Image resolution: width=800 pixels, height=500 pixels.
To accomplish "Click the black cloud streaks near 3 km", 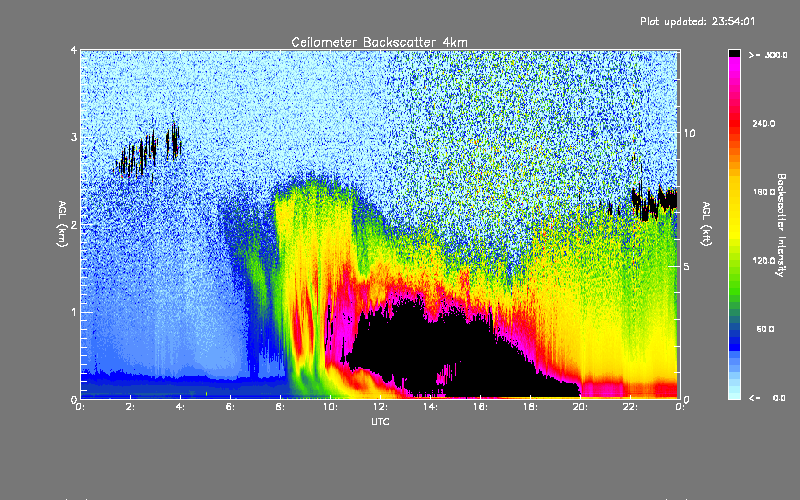I will pos(148,151).
